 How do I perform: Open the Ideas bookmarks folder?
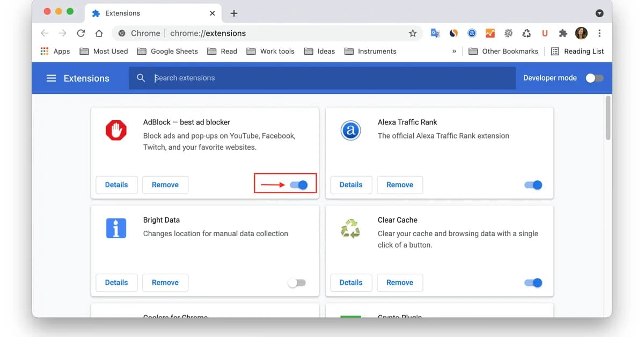(319, 52)
